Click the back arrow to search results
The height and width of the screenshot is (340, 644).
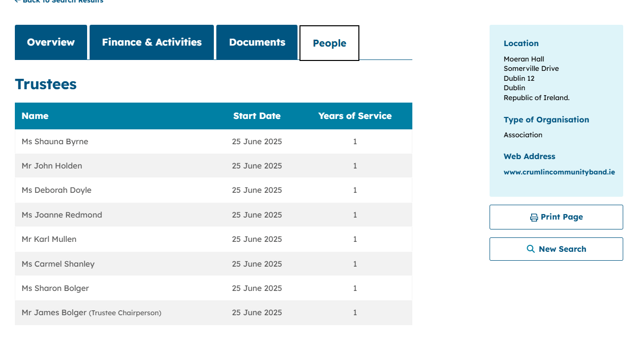pos(18,1)
